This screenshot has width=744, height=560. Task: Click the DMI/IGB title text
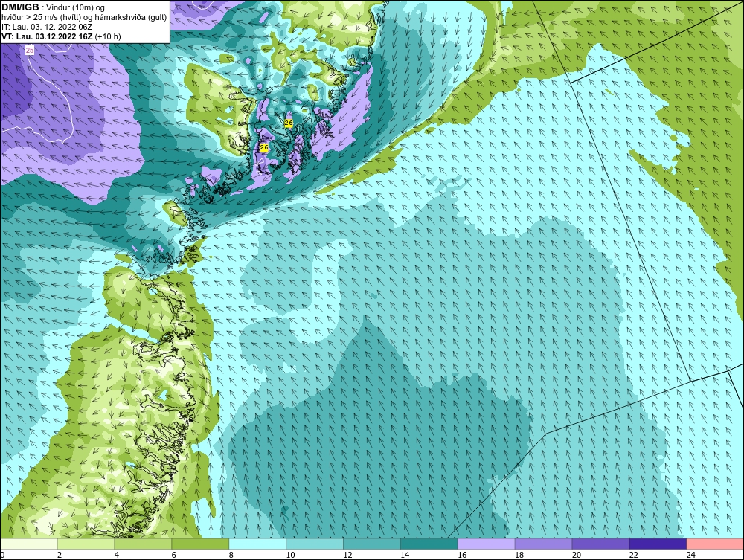[20, 7]
